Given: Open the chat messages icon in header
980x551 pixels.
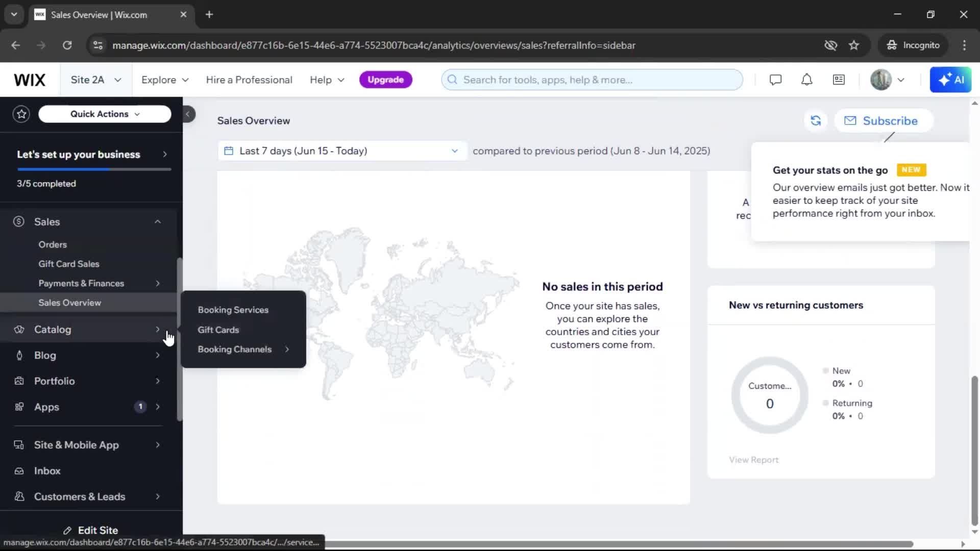Looking at the screenshot, I should (x=775, y=80).
